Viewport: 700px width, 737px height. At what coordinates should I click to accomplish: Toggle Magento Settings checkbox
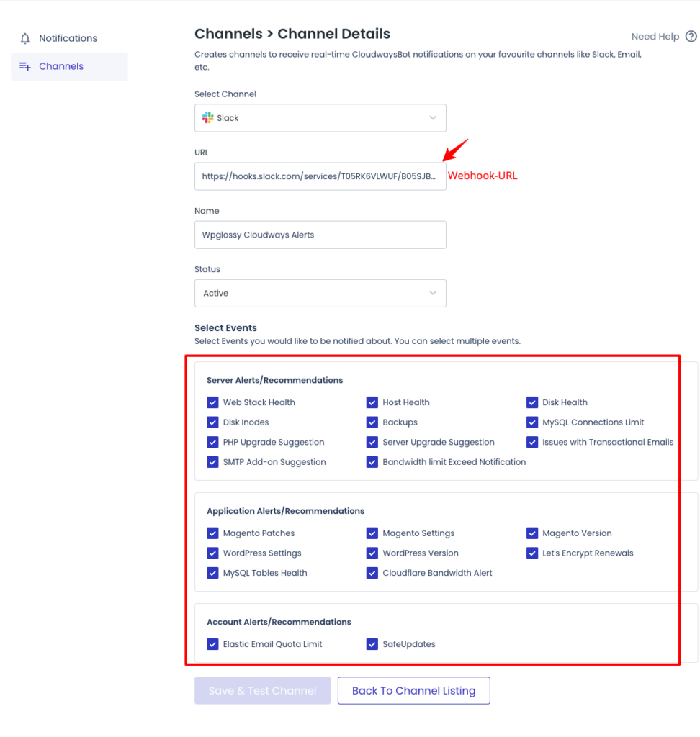372,533
